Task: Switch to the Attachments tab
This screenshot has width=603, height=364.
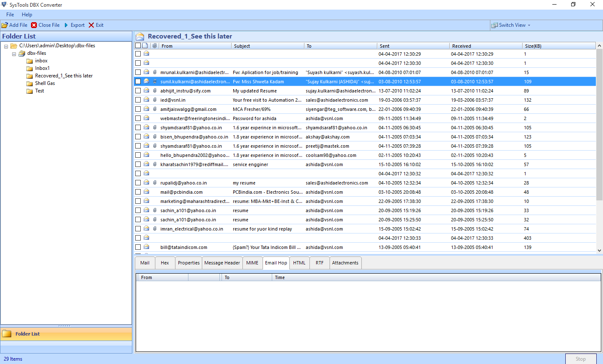Action: pos(345,263)
